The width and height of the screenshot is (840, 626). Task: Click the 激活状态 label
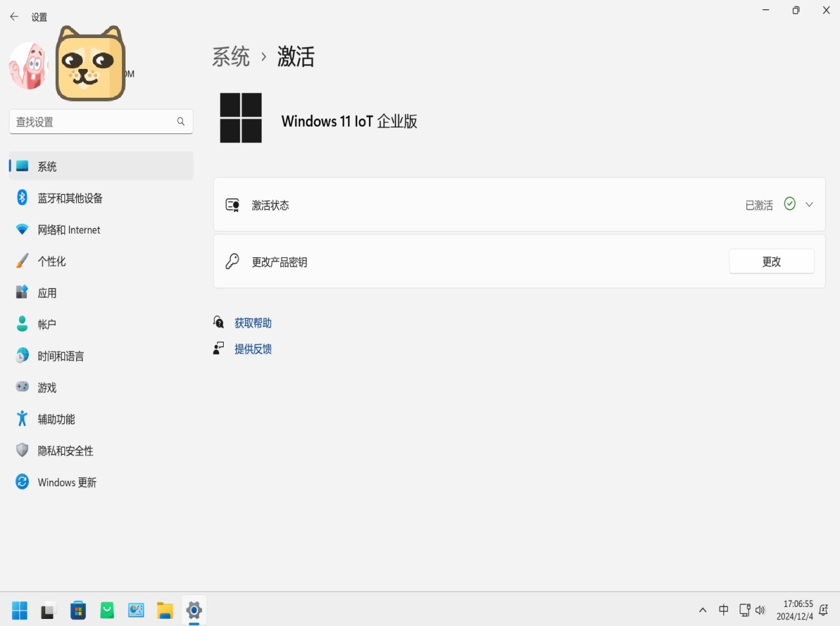pyautogui.click(x=270, y=205)
